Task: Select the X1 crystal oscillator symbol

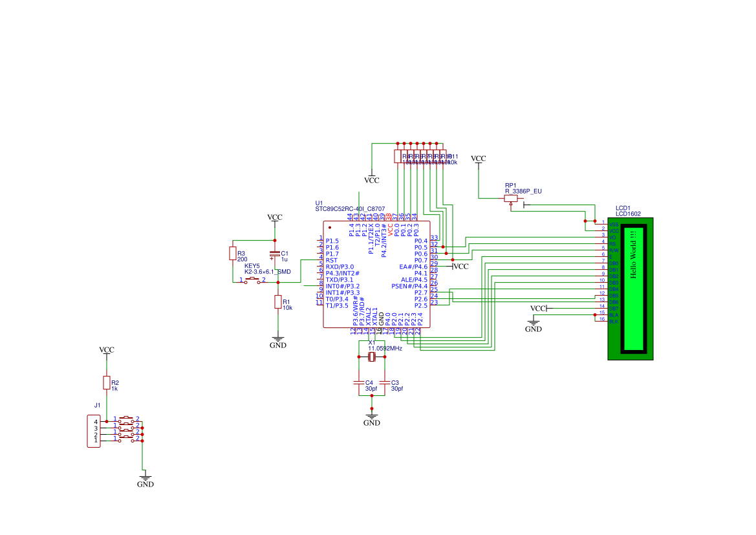Action: (372, 356)
